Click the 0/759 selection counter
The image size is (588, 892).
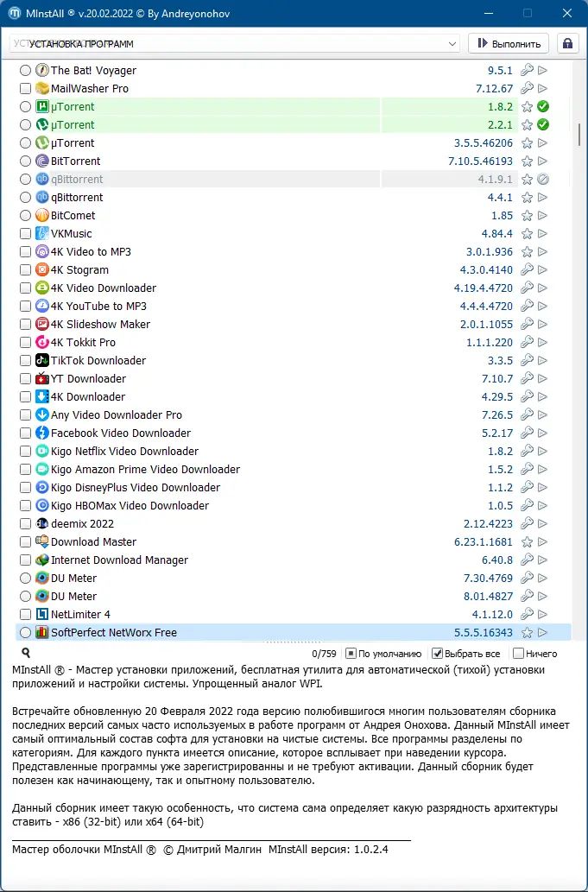coord(324,654)
